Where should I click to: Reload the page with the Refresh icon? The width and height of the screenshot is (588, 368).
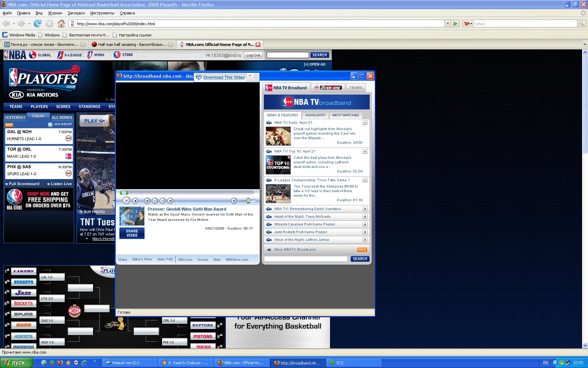click(x=37, y=23)
